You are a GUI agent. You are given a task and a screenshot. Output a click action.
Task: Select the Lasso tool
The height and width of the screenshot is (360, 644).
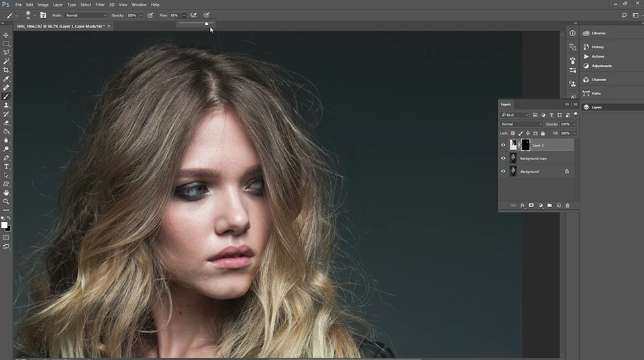click(6, 52)
